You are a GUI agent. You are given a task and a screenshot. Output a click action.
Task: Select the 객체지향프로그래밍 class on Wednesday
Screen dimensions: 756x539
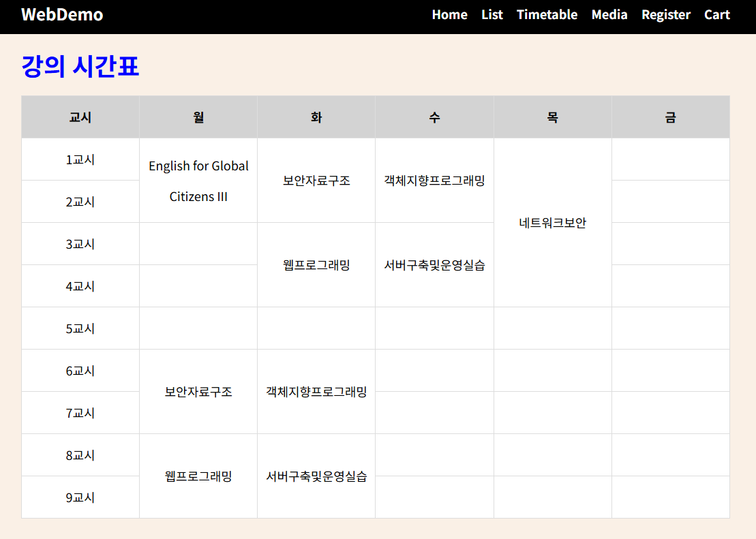[434, 181]
